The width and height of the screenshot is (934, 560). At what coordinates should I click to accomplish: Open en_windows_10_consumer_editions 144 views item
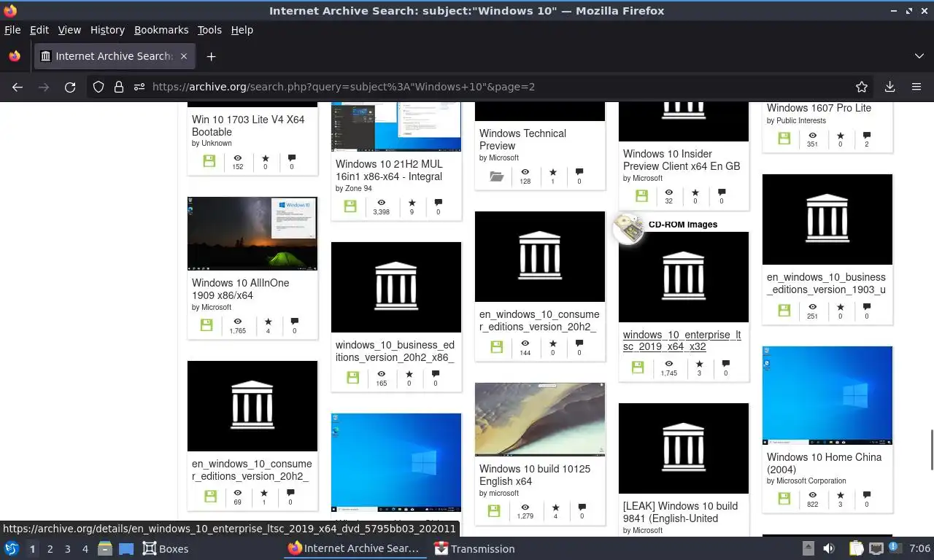pos(539,320)
